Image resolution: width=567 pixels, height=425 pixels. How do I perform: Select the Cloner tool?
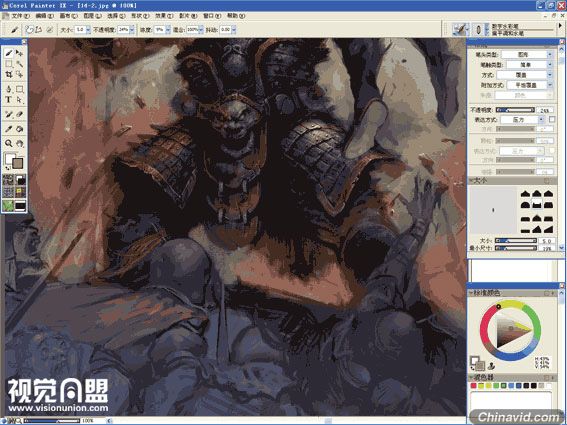tap(9, 114)
